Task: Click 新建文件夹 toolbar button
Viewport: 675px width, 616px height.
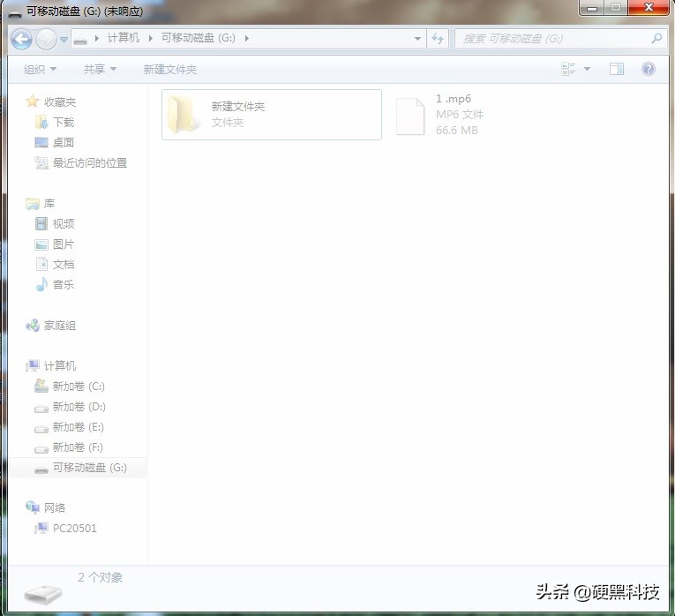Action: pos(170,70)
